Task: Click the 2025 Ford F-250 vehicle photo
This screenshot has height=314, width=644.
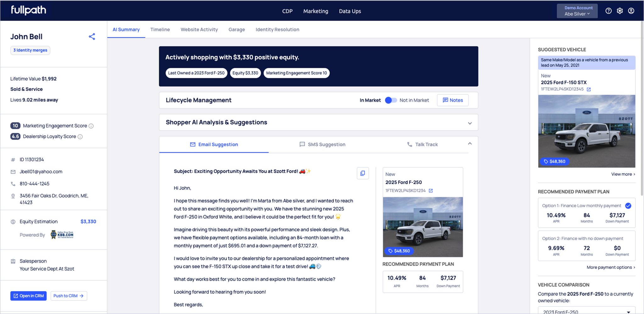Action: 423,227
